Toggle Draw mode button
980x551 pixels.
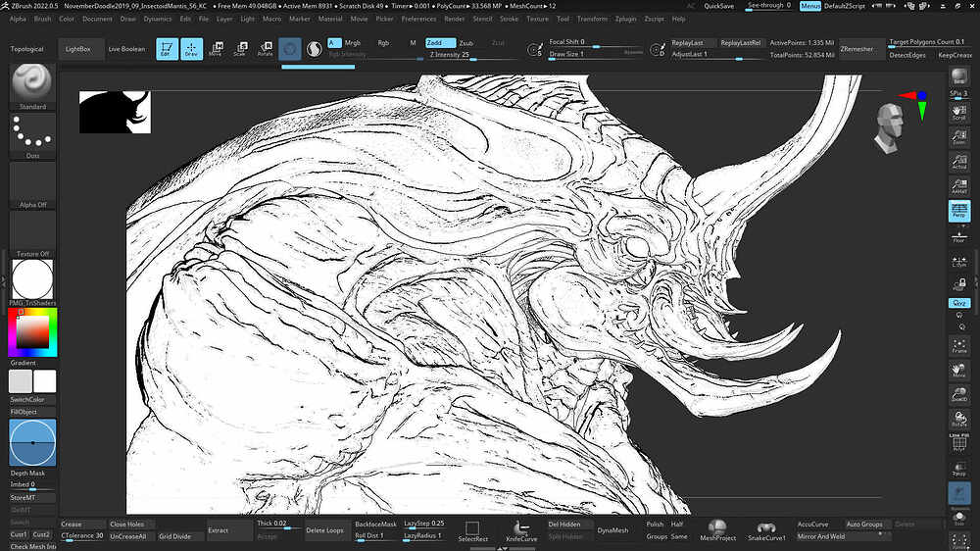pos(191,49)
